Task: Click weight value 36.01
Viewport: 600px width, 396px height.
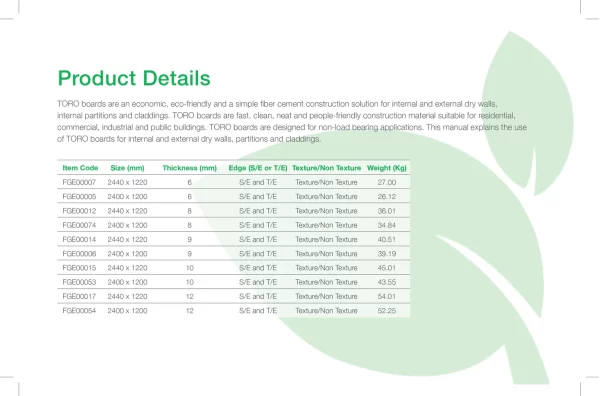Action: pos(386,211)
